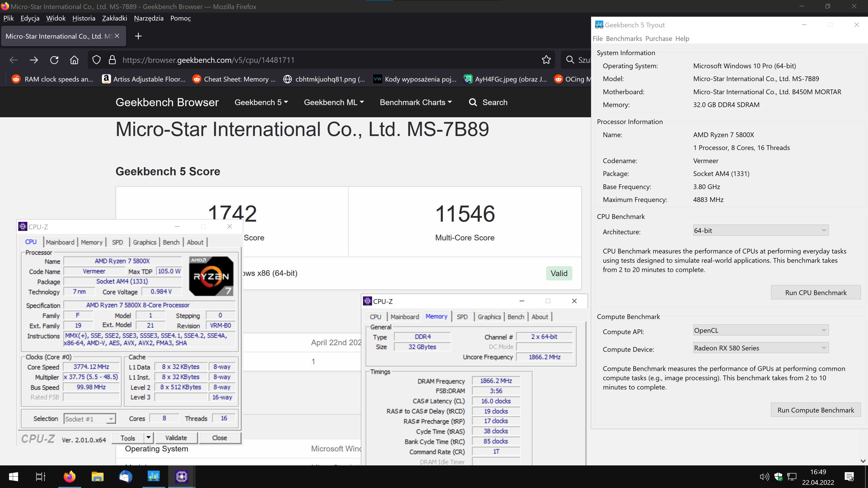The image size is (868, 488).
Task: Switch to Mainboard tab in left CPU-Z
Action: coord(60,242)
